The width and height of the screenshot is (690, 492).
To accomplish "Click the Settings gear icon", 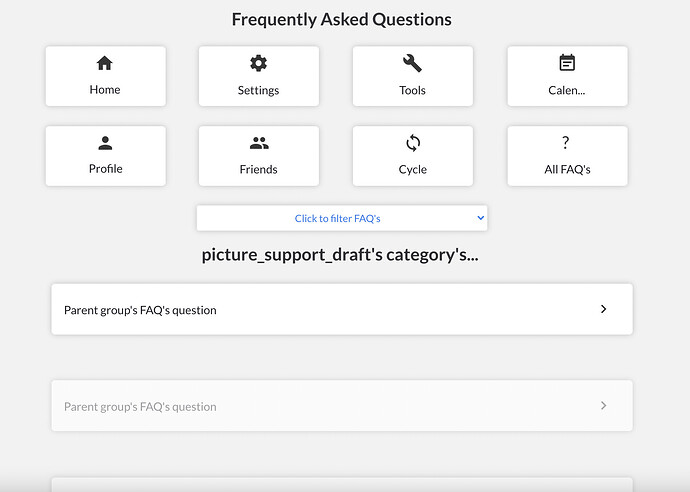I will click(258, 63).
